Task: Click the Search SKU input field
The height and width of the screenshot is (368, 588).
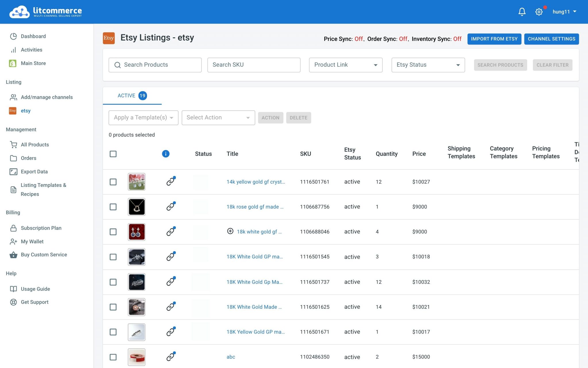Action: (254, 65)
